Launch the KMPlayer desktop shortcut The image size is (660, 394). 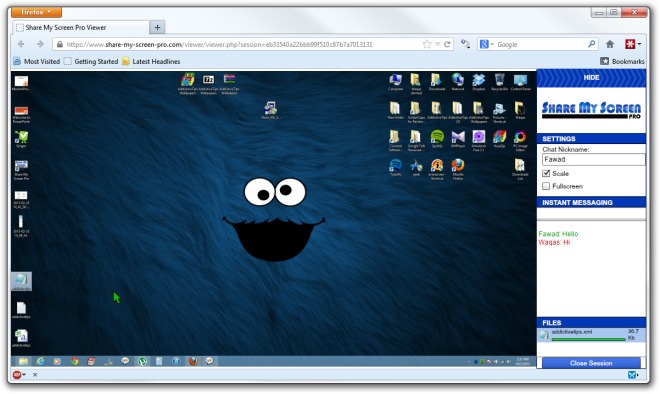pos(458,139)
